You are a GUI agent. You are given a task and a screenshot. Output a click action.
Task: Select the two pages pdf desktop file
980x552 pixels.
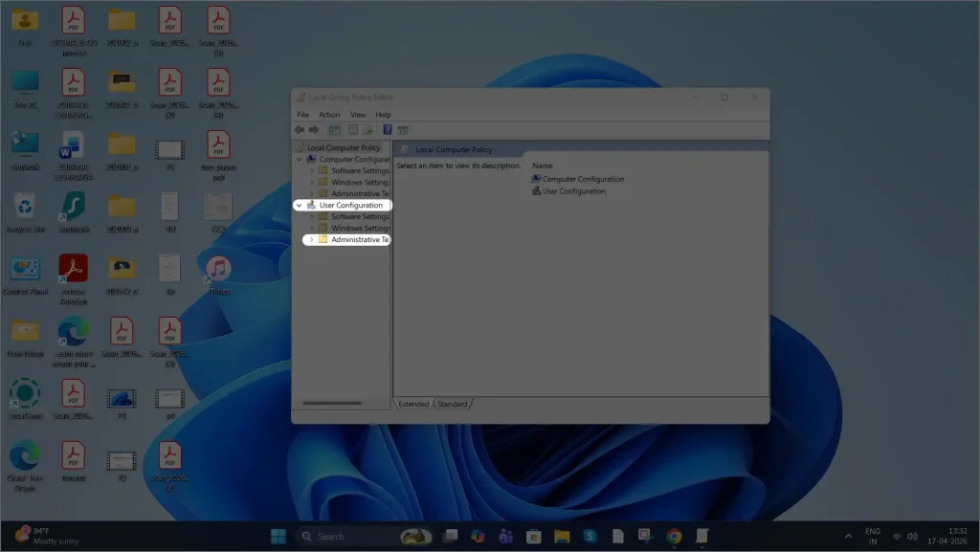pyautogui.click(x=218, y=156)
